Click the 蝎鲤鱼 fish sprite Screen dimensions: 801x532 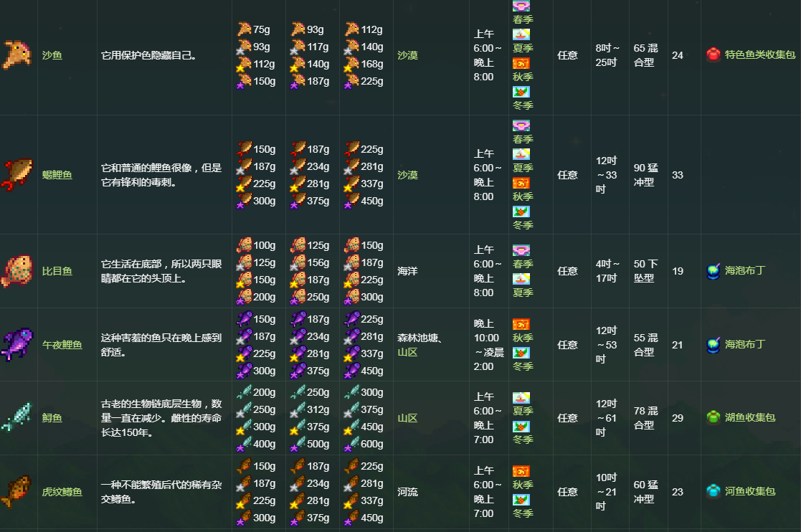[17, 175]
